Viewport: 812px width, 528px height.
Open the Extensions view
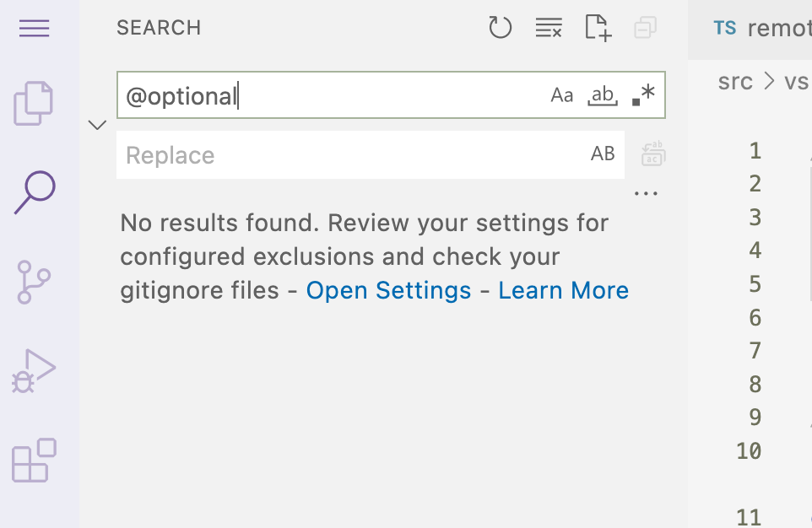point(34,461)
